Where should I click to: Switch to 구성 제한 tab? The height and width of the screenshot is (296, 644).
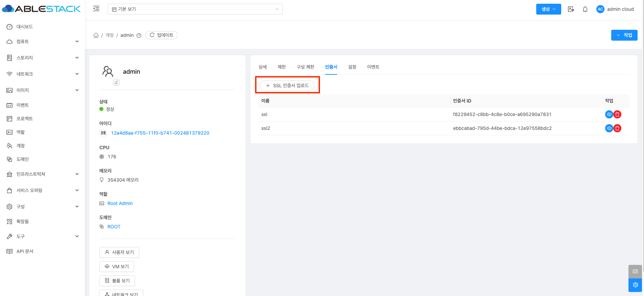point(305,67)
